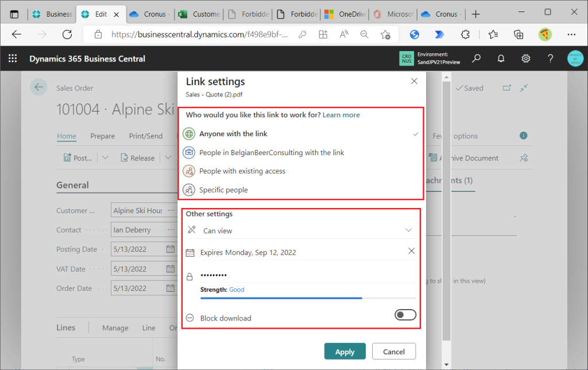Screen dimensions: 588x370
Task: Open the VAT Date calendar picker
Action: point(170,269)
